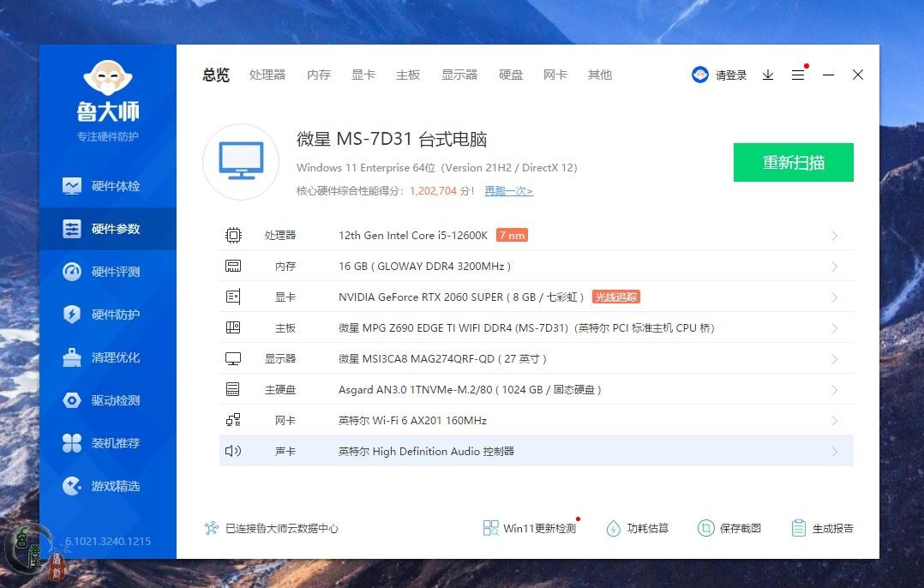Go to 清理优化 in sidebar
The width and height of the screenshot is (924, 588).
click(x=108, y=357)
